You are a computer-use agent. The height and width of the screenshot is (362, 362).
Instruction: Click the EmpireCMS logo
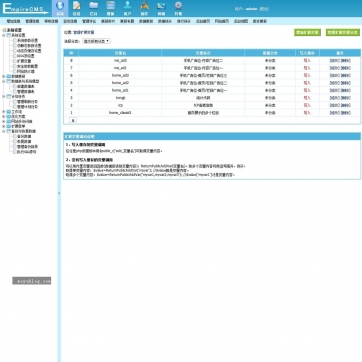tap(25, 8)
